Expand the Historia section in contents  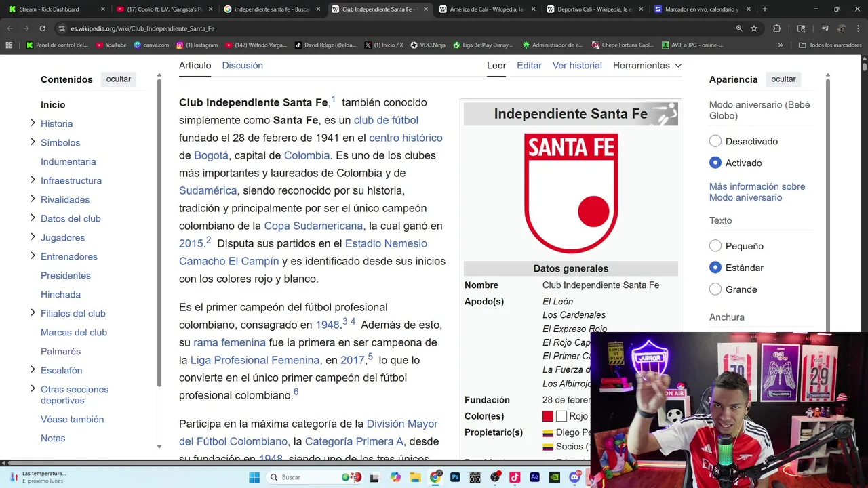coord(33,123)
